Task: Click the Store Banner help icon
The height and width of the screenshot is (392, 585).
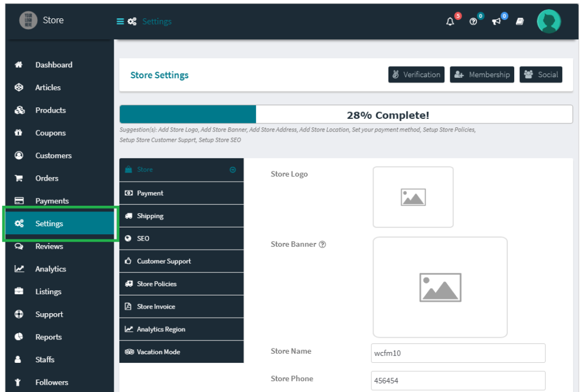Action: (322, 245)
